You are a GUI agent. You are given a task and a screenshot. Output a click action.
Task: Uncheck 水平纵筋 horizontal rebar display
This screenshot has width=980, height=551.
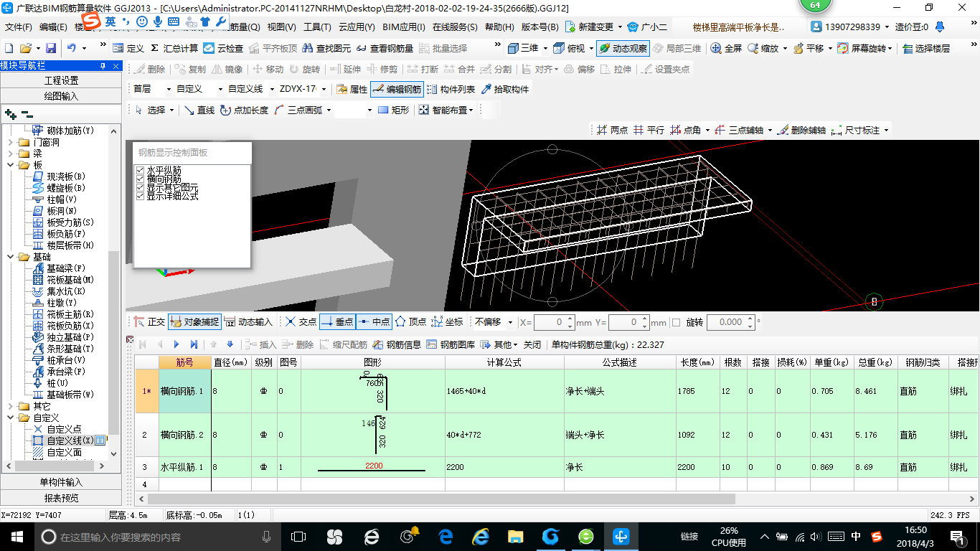coord(141,170)
